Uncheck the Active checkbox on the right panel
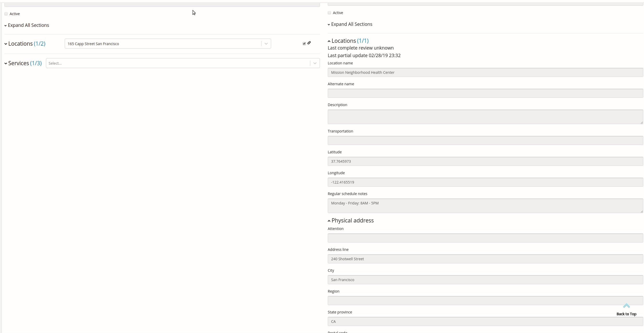 [x=329, y=13]
